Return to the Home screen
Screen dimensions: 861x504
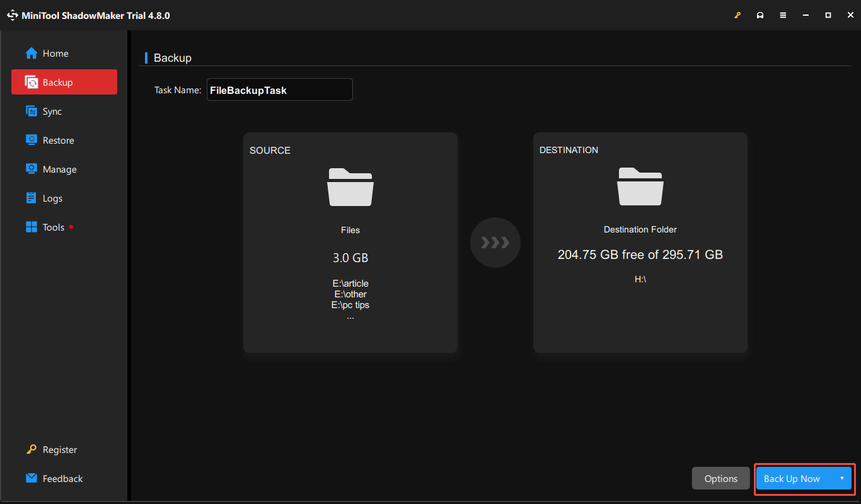click(55, 53)
